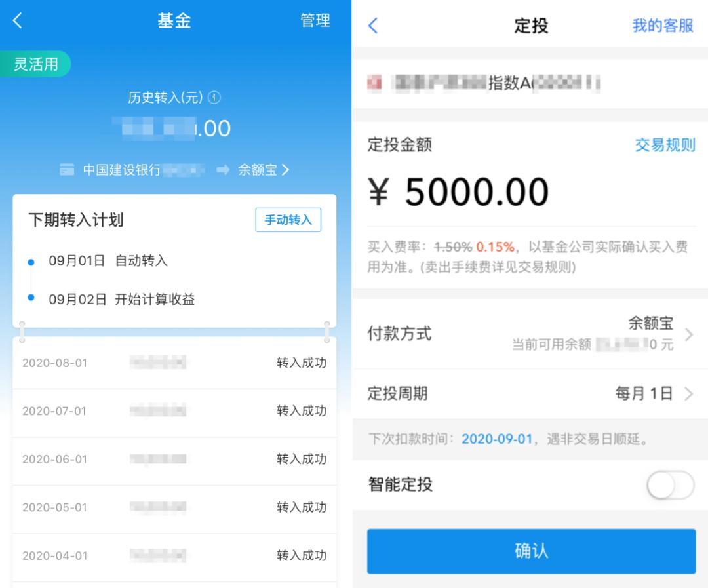Tap the bank card icon before 中国建设银行

[67, 170]
